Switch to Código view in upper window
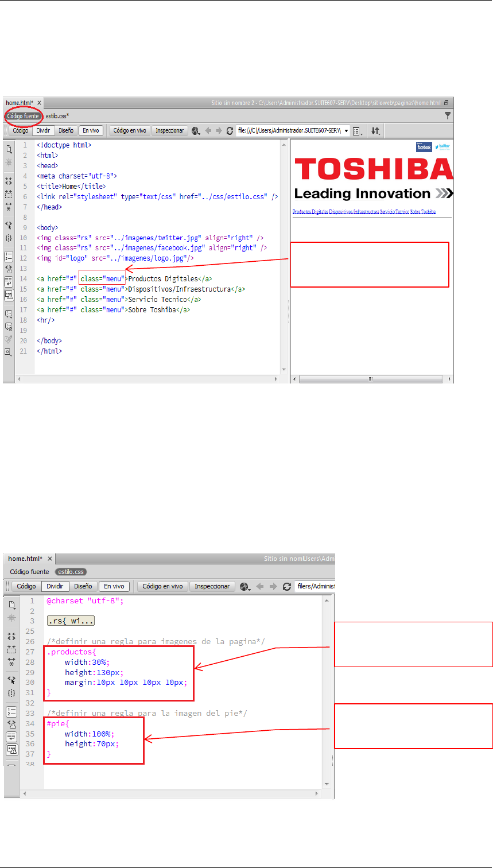This screenshot has height=868, width=493. [21, 131]
